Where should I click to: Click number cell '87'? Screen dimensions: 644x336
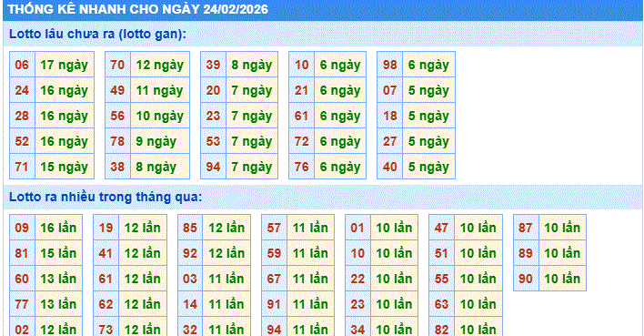pyautogui.click(x=526, y=228)
